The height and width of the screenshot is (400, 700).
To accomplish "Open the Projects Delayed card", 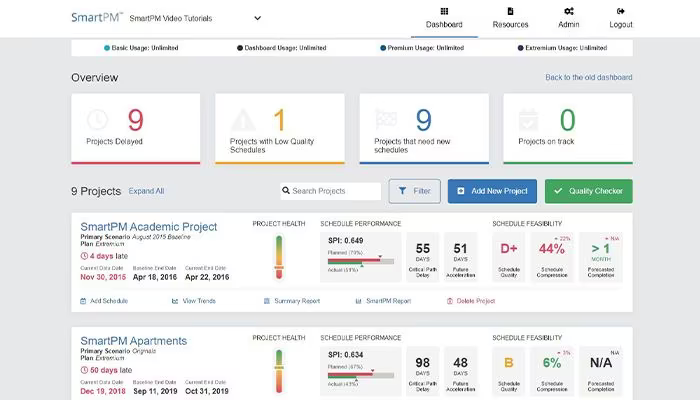I will (x=136, y=129).
